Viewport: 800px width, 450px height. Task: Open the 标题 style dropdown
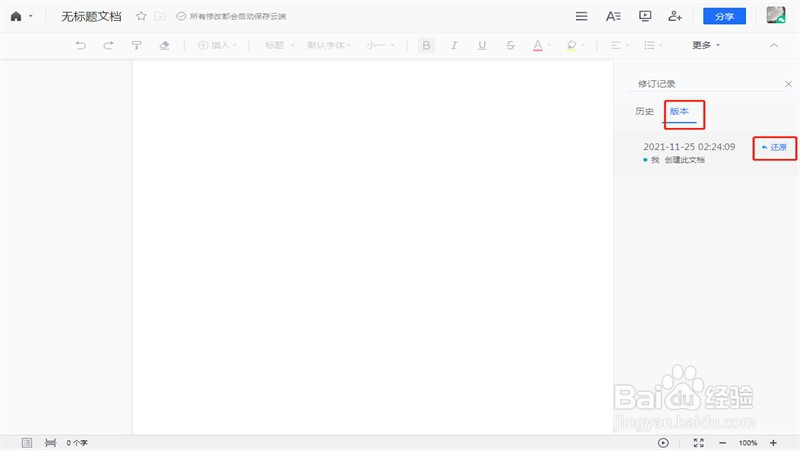pyautogui.click(x=280, y=45)
